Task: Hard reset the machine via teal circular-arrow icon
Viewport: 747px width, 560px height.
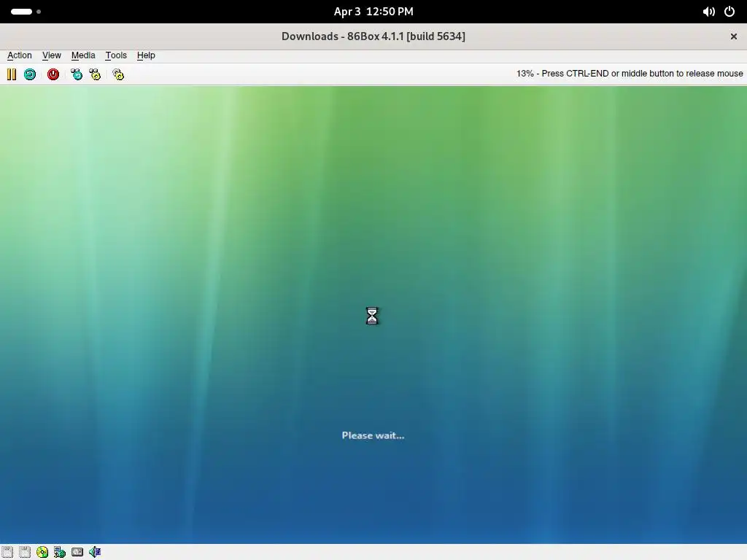Action: (30, 74)
